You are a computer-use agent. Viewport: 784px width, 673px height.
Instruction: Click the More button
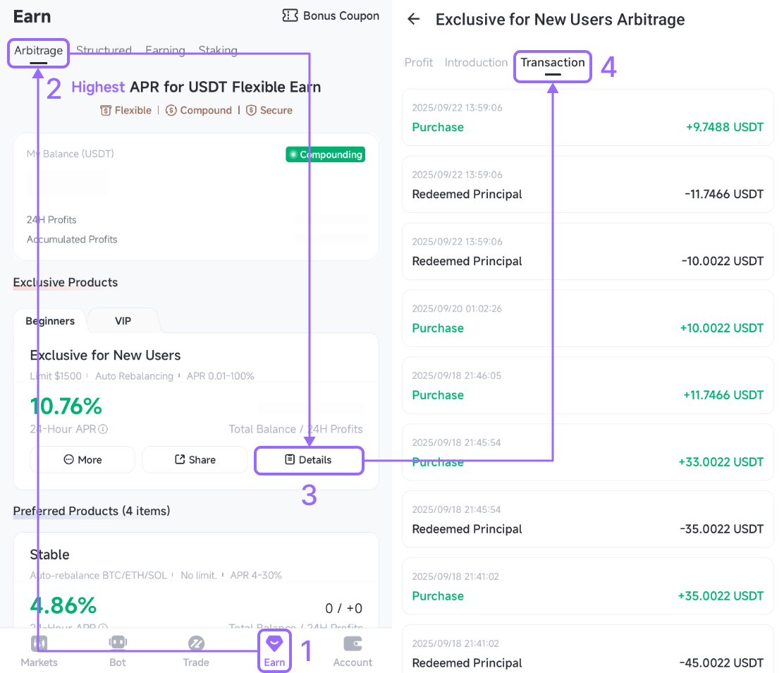click(x=82, y=459)
